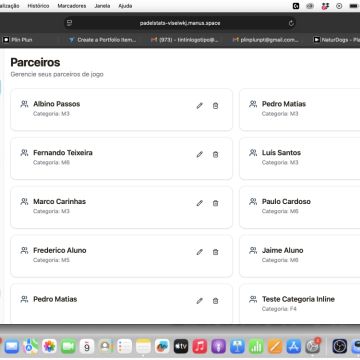360x360 pixels.
Task: Click people icon beside Marco Carinhas
Action: pyautogui.click(x=24, y=201)
